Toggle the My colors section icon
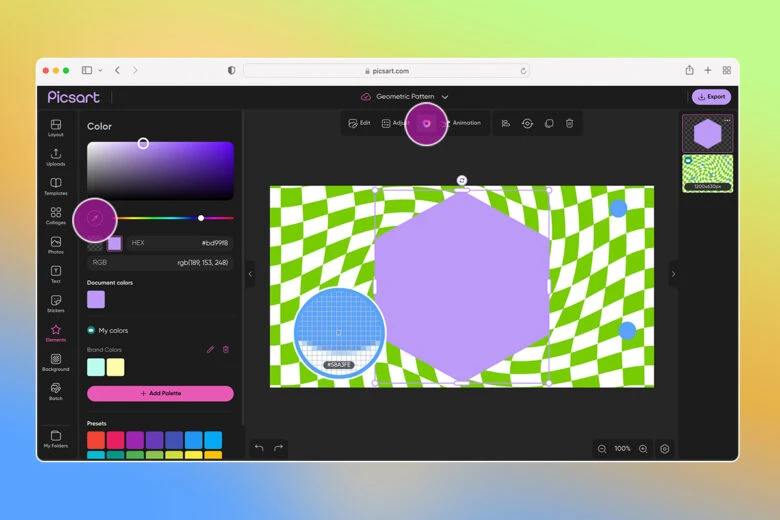The height and width of the screenshot is (520, 780). pos(91,330)
